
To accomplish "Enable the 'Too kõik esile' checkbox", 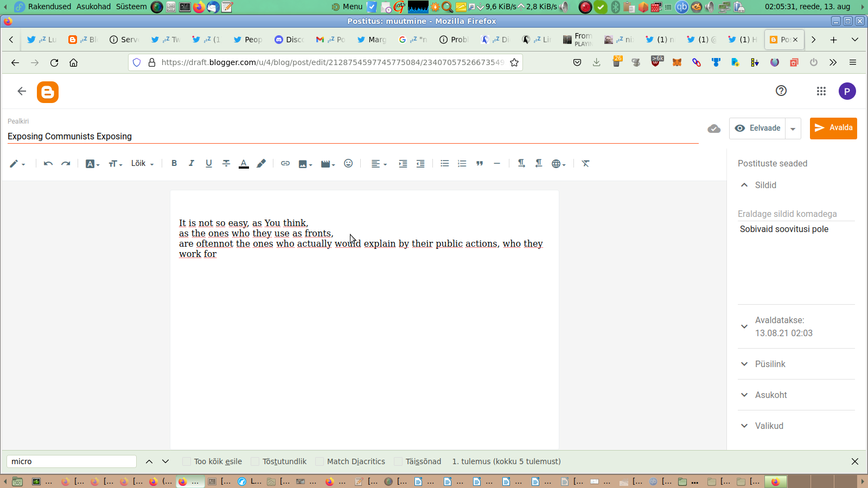I will click(187, 461).
